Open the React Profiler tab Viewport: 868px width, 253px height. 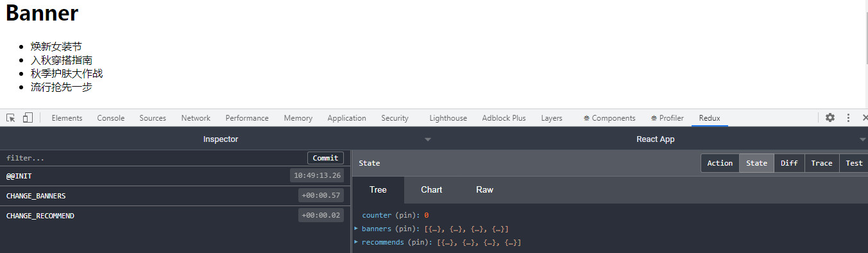667,118
